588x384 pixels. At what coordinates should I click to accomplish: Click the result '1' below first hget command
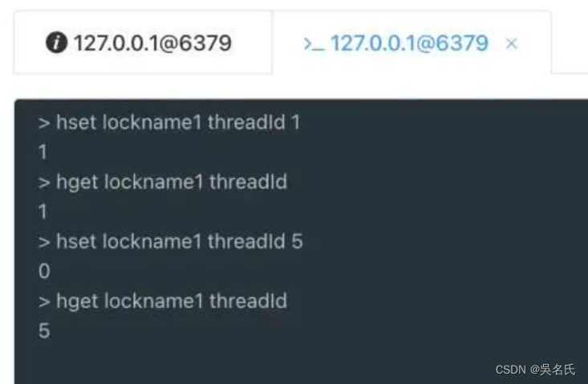(43, 212)
